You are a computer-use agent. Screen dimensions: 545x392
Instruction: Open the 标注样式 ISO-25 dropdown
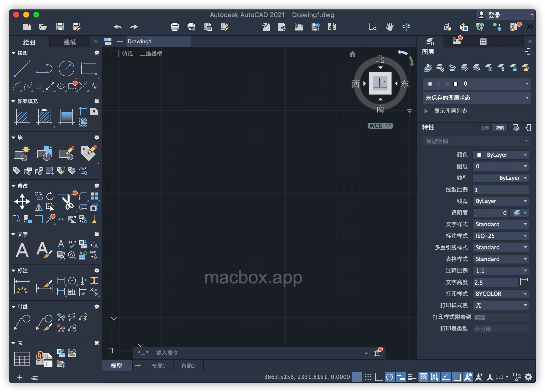click(x=500, y=236)
